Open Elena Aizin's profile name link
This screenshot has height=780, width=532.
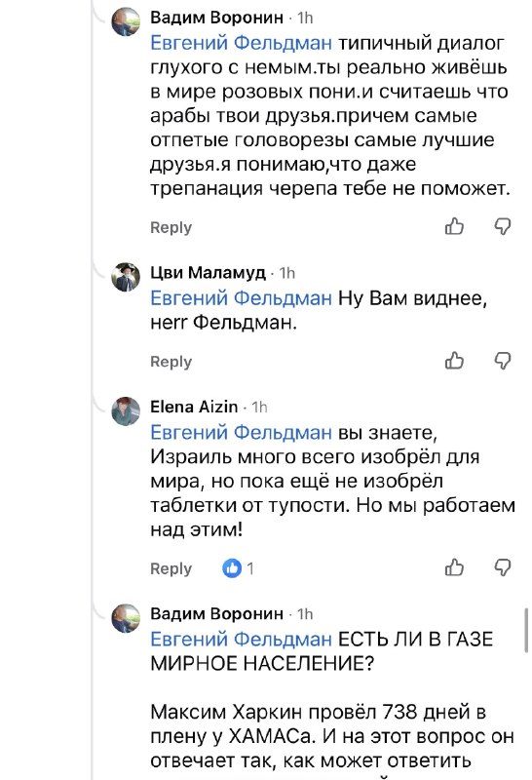click(194, 407)
